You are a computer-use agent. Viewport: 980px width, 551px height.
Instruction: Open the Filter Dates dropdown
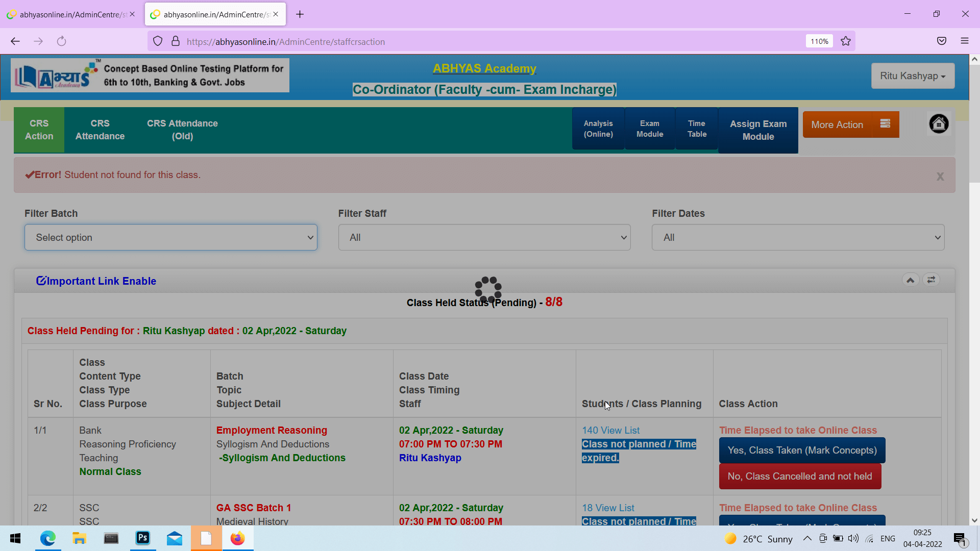coord(797,237)
